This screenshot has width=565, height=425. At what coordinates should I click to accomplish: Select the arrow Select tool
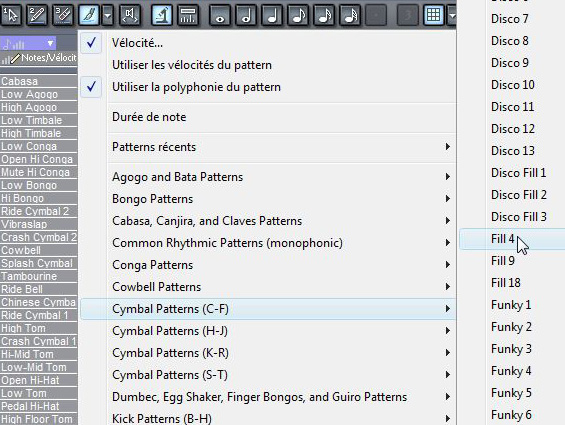point(12,15)
